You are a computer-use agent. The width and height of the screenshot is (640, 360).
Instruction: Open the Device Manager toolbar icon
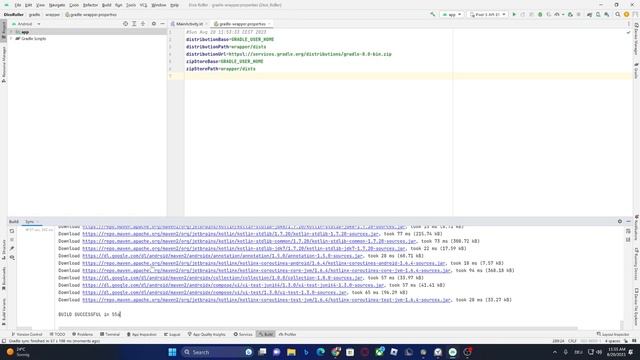(x=598, y=15)
